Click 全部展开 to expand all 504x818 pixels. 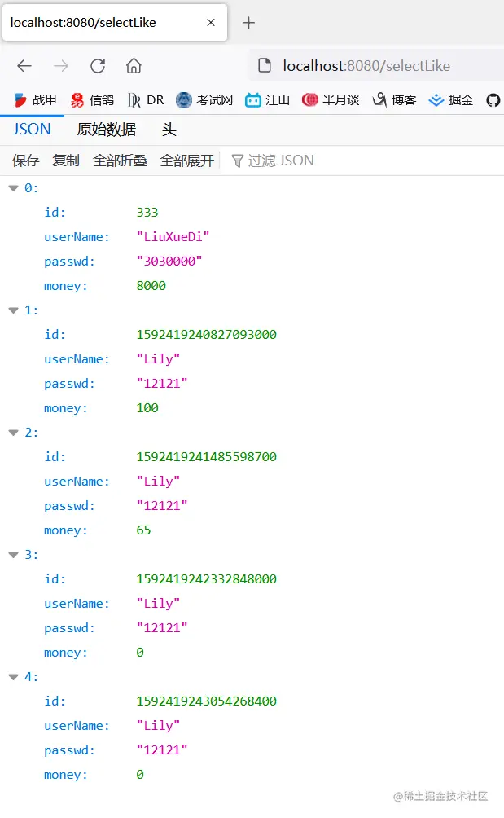tap(187, 161)
